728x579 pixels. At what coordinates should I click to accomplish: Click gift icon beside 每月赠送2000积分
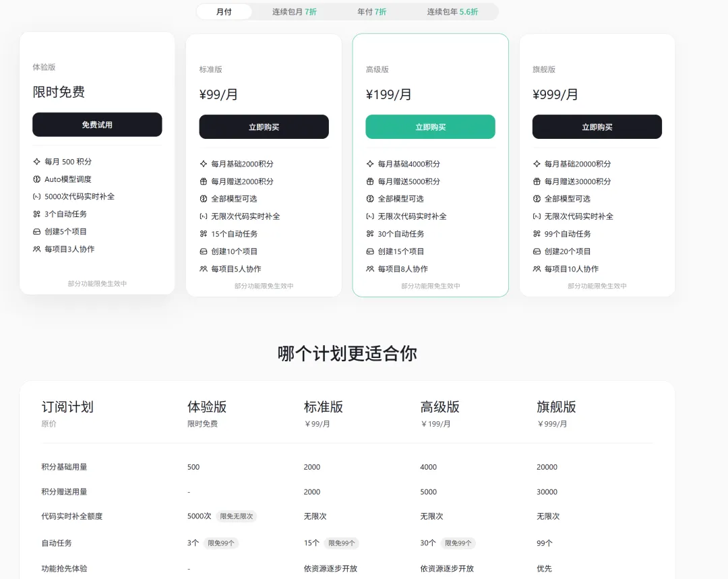(x=204, y=181)
